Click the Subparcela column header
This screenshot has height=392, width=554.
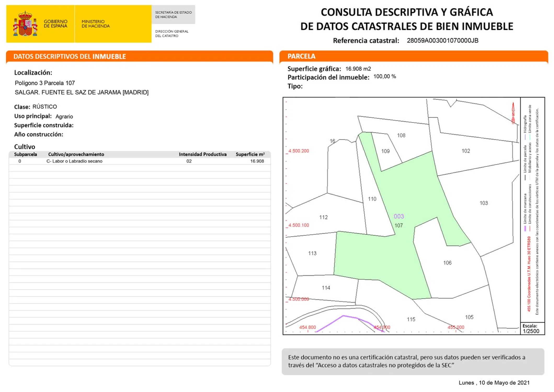click(x=25, y=154)
